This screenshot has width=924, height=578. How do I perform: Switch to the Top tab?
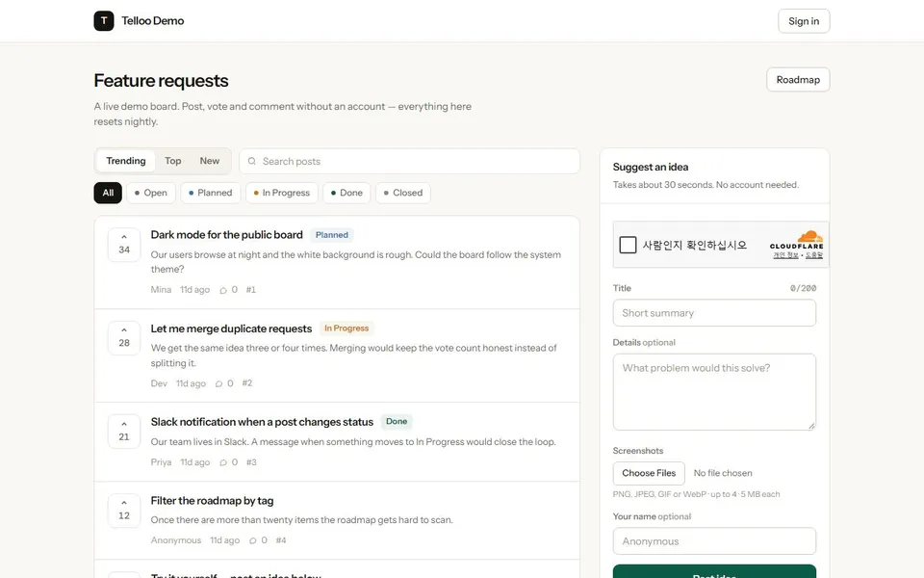pyautogui.click(x=172, y=161)
